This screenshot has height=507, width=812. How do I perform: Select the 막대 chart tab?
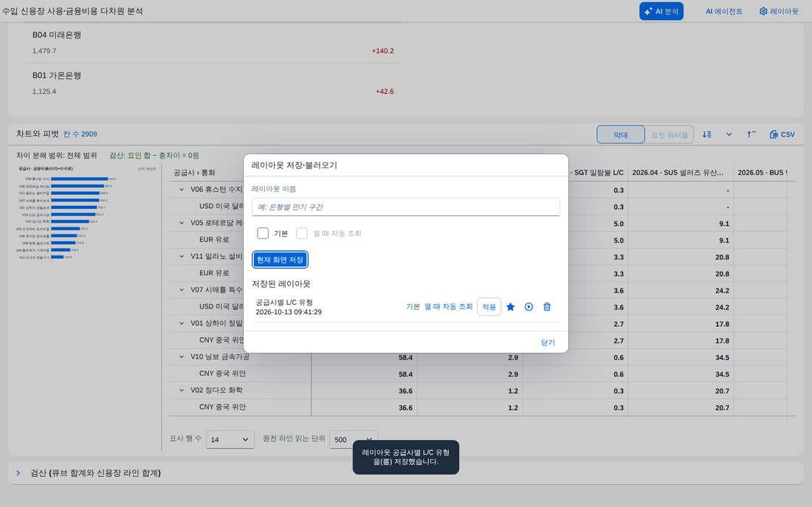point(620,134)
